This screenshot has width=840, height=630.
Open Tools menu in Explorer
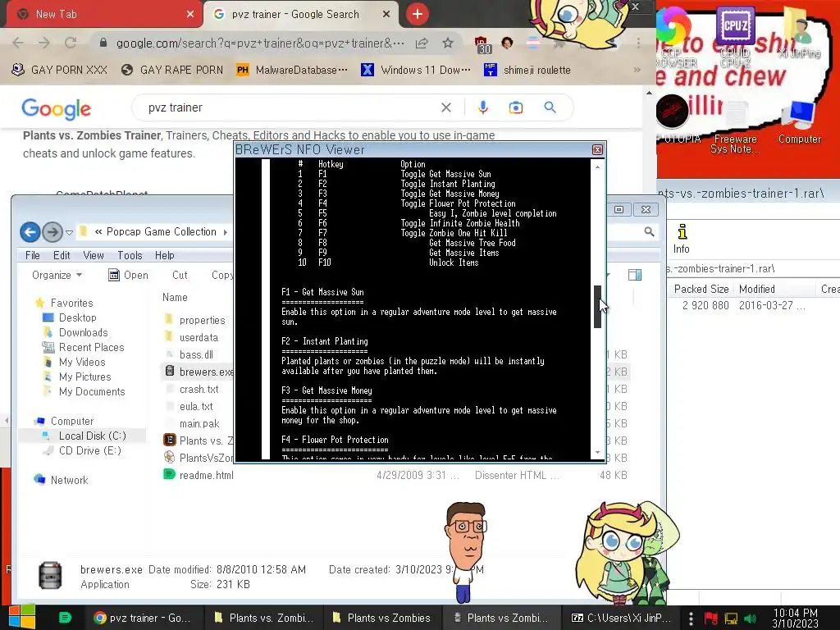[130, 256]
